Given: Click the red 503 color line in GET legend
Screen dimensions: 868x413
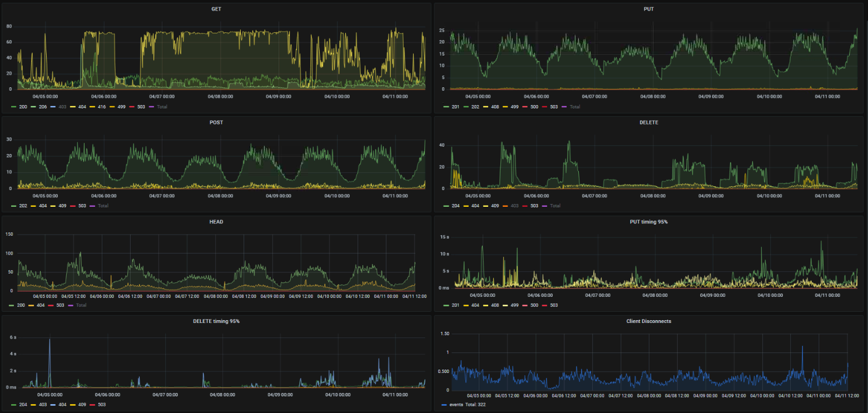Looking at the screenshot, I should (132, 107).
